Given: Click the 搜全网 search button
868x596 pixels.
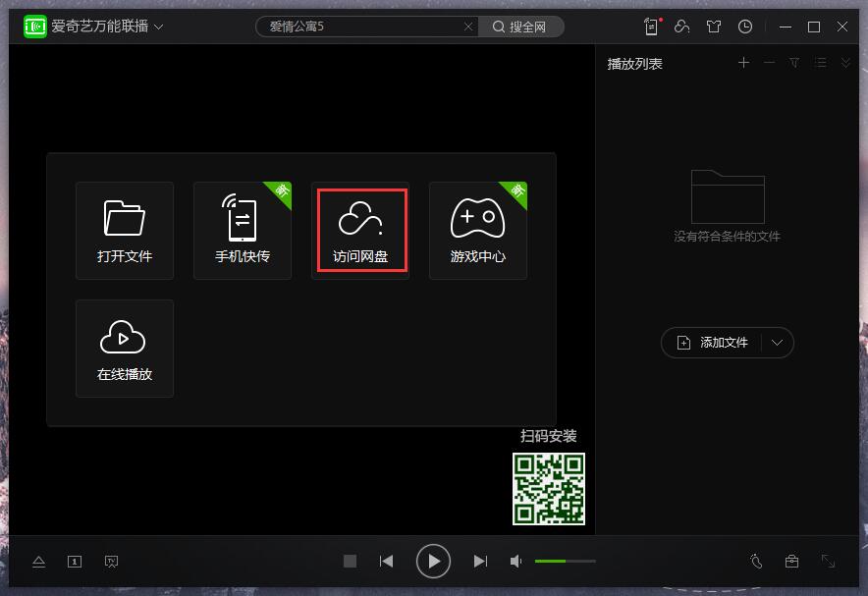Looking at the screenshot, I should pyautogui.click(x=520, y=27).
